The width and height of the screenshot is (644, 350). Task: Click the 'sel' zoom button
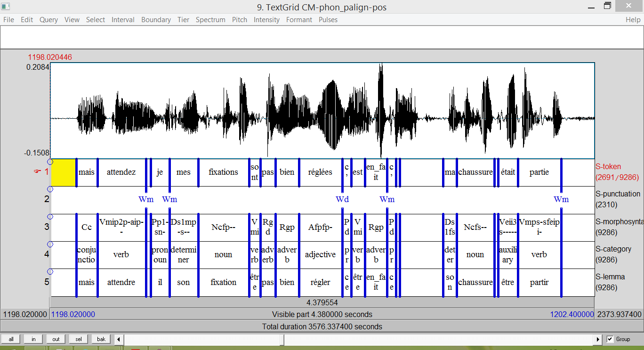point(79,339)
